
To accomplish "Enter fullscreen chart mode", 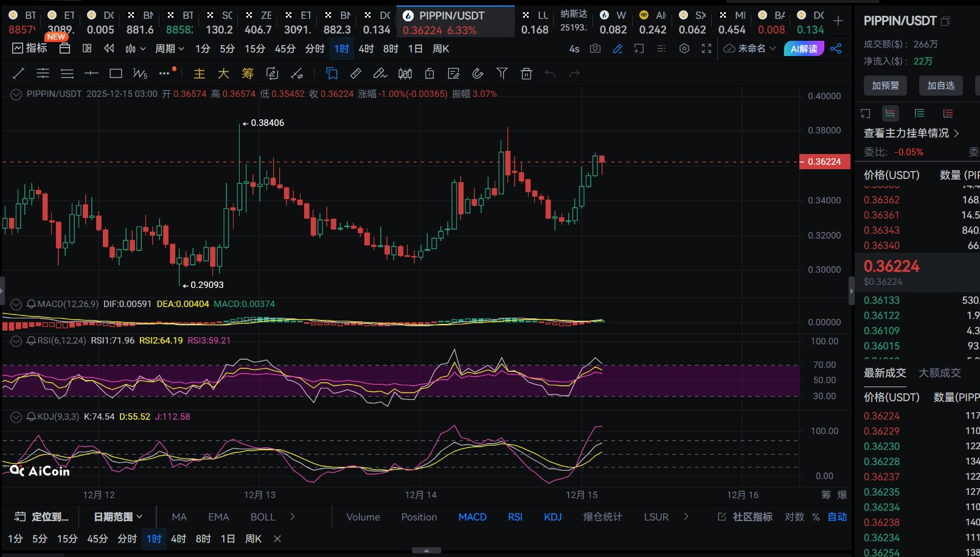I will click(x=706, y=49).
